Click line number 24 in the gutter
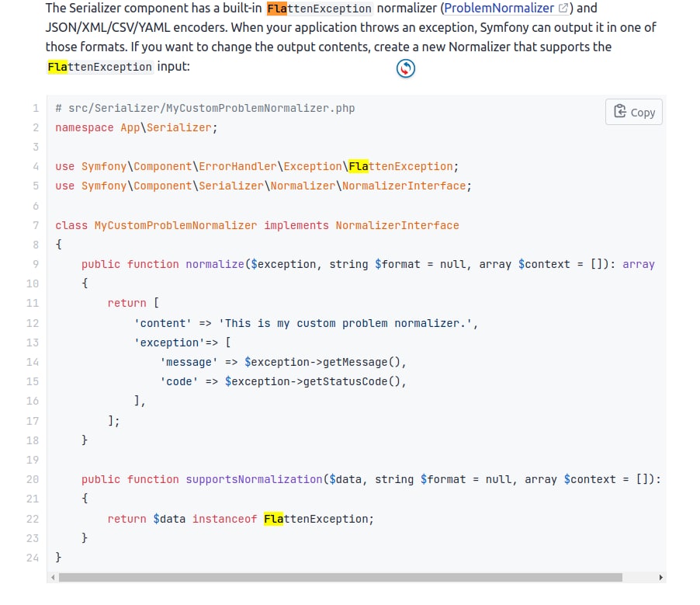The image size is (700, 605). (x=33, y=558)
